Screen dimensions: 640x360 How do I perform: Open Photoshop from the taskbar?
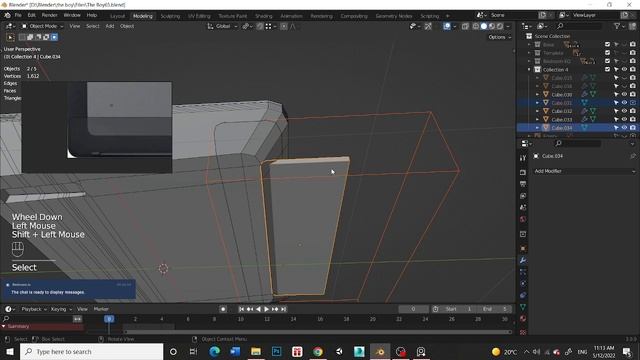pos(276,351)
